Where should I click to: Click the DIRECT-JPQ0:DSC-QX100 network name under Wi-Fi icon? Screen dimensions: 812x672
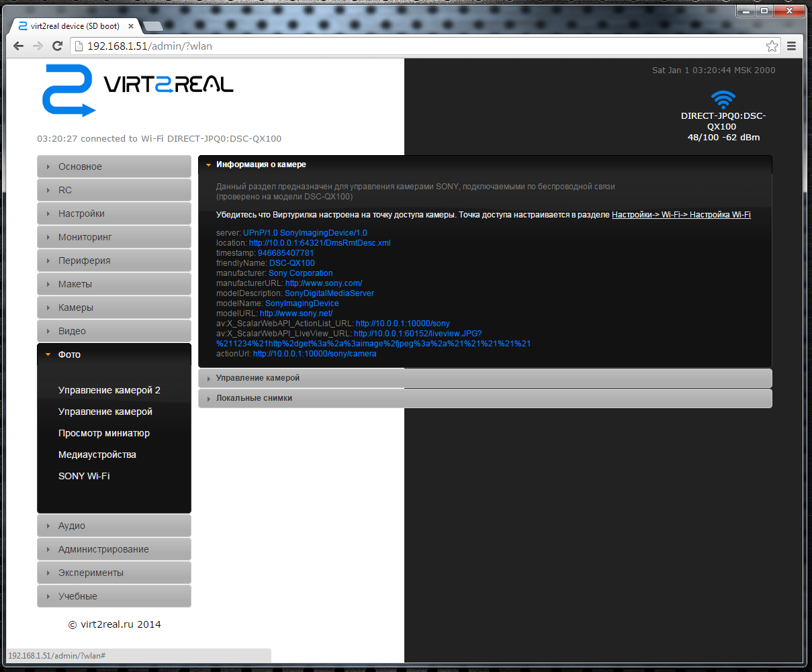pos(723,121)
